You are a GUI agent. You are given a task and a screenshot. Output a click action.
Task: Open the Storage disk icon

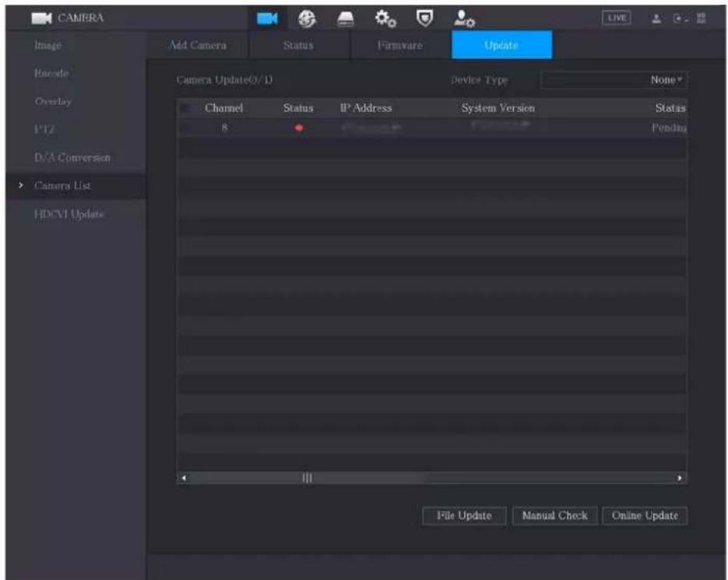point(345,19)
